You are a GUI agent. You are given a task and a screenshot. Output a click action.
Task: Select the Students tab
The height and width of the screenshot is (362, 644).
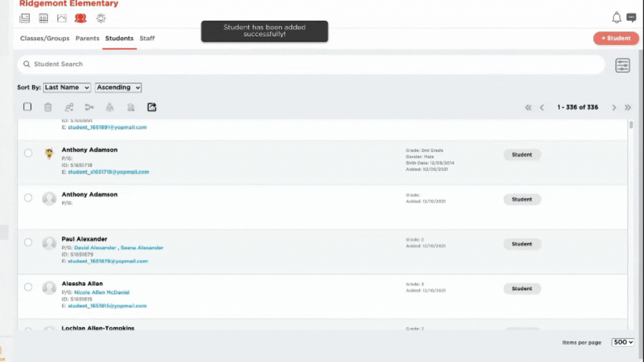point(119,38)
